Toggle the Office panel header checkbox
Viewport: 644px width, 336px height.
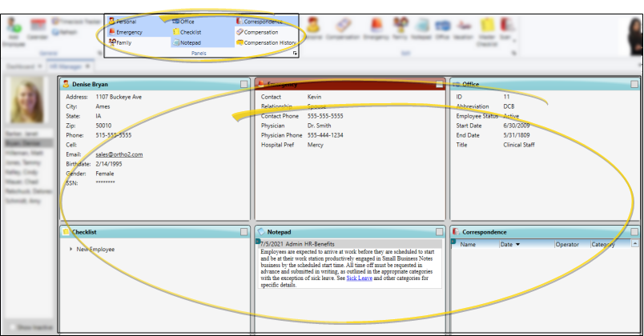pyautogui.click(x=634, y=84)
